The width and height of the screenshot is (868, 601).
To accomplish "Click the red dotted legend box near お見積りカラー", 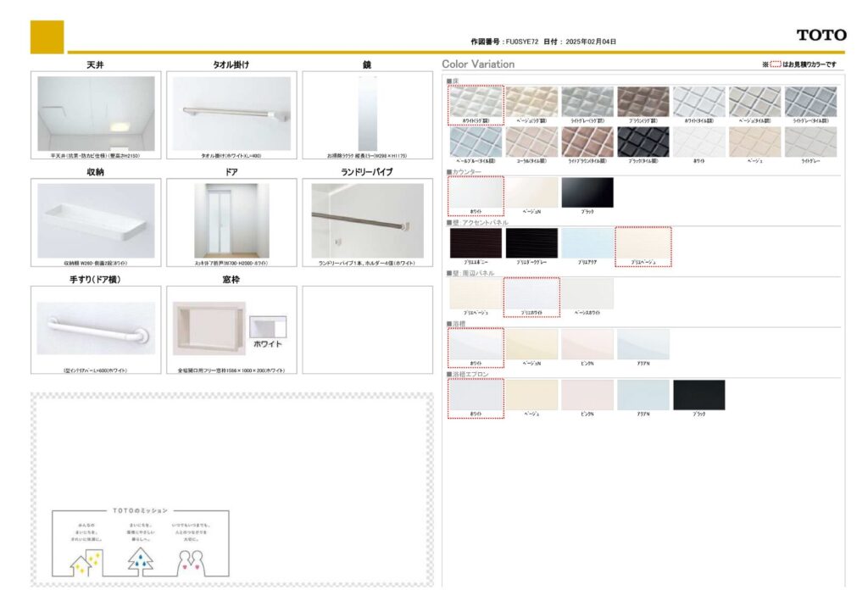I will [775, 64].
